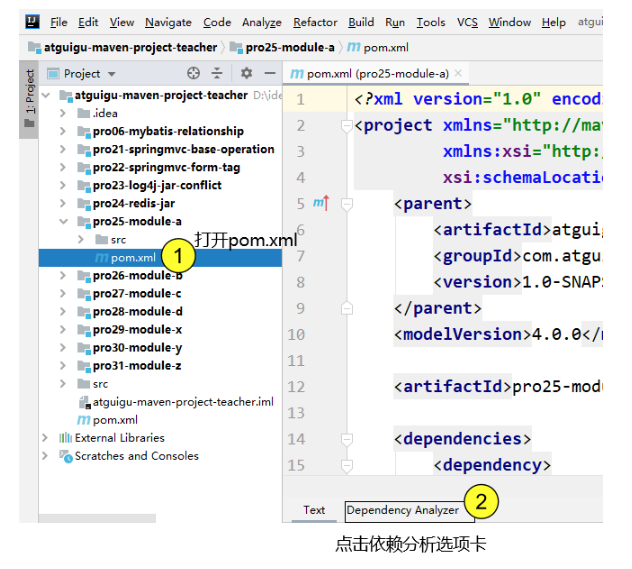Click the root pom.xml Maven file icon
632x569 pixels.
(x=84, y=420)
